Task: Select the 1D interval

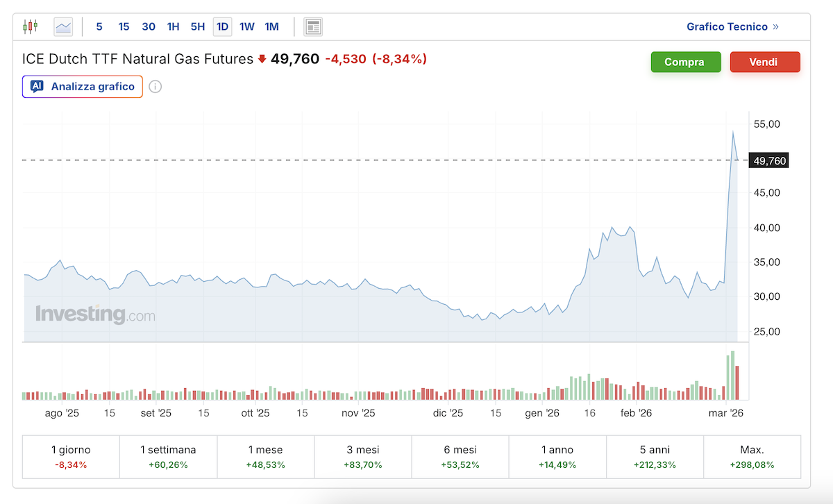Action: 222,27
